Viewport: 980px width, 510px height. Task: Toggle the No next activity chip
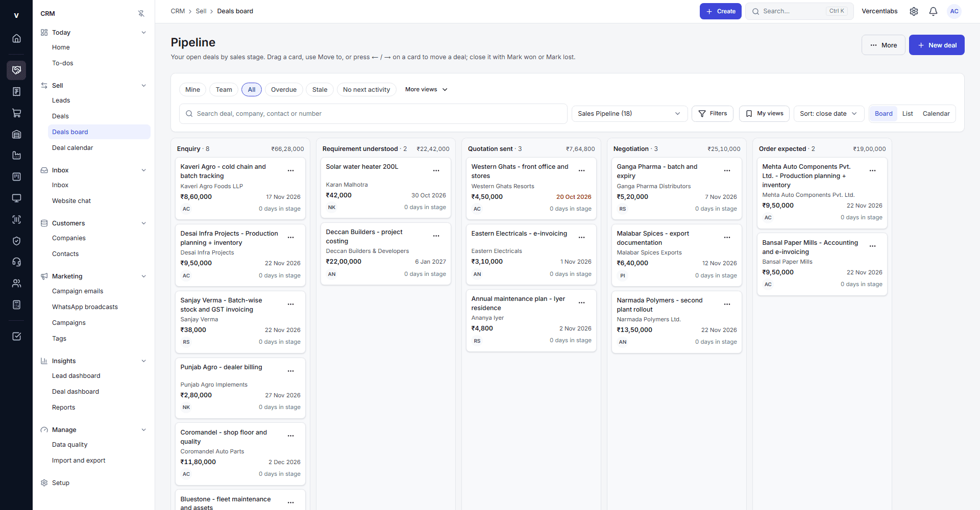366,90
